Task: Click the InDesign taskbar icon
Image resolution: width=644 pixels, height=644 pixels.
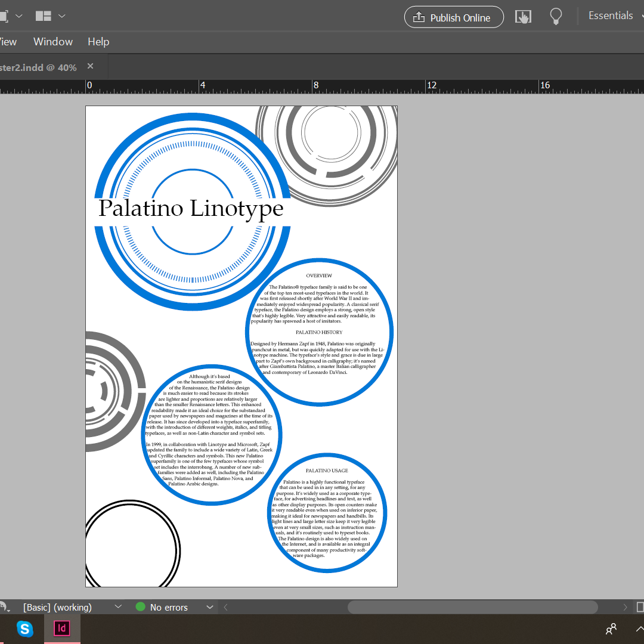Action: (x=62, y=628)
